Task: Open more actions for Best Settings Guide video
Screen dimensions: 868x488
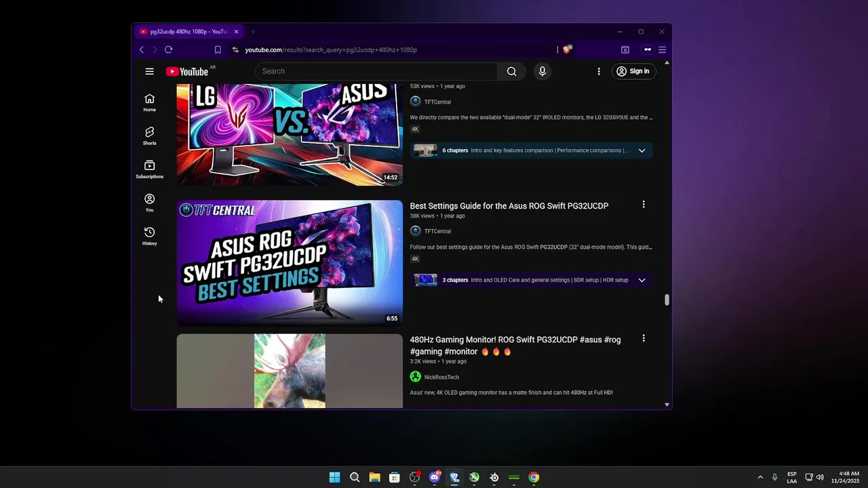Action: 644,205
